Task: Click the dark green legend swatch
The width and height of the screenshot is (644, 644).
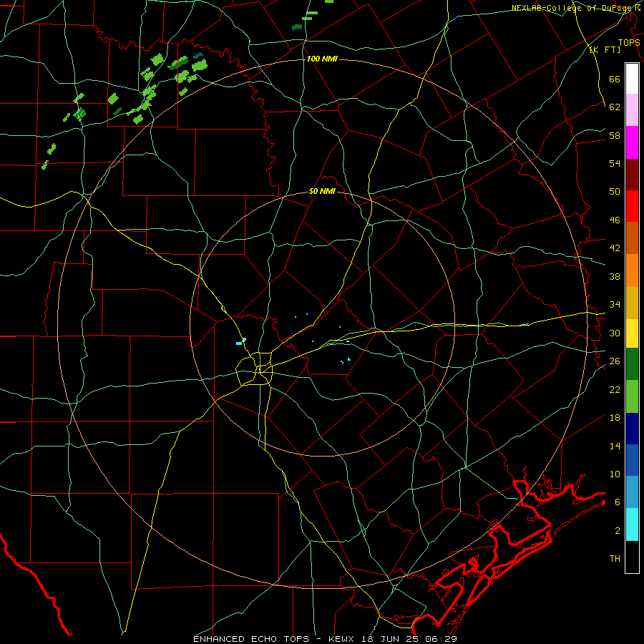Action: click(632, 364)
